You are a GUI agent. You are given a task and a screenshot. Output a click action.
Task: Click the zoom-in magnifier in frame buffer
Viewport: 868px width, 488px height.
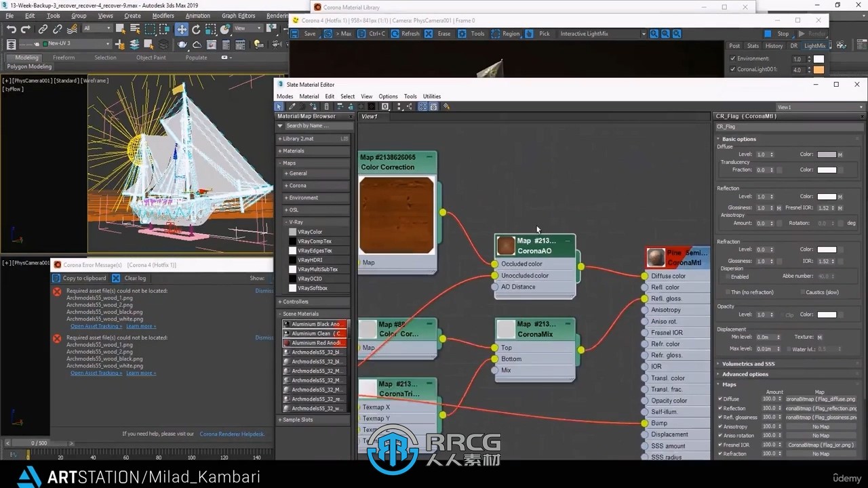[x=654, y=33]
